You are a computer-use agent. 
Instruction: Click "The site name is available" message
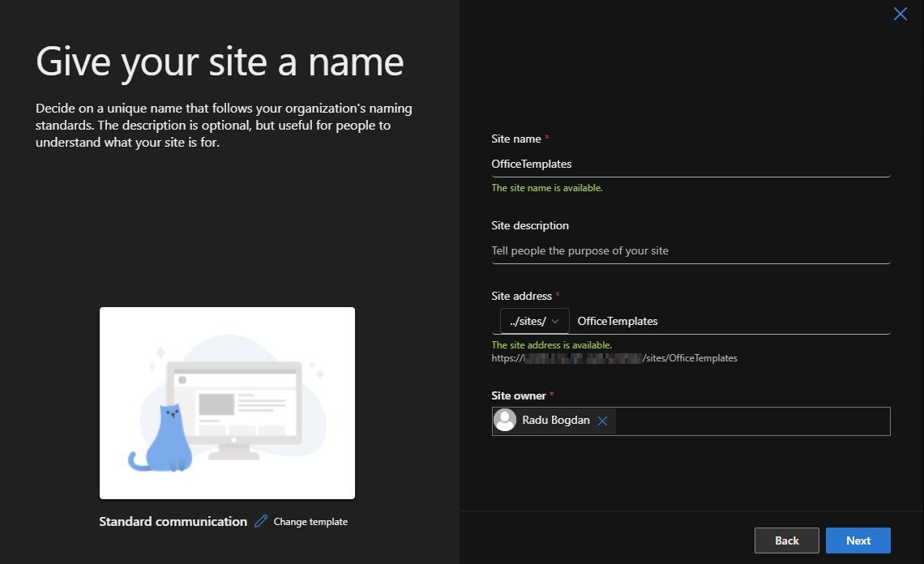click(x=547, y=188)
